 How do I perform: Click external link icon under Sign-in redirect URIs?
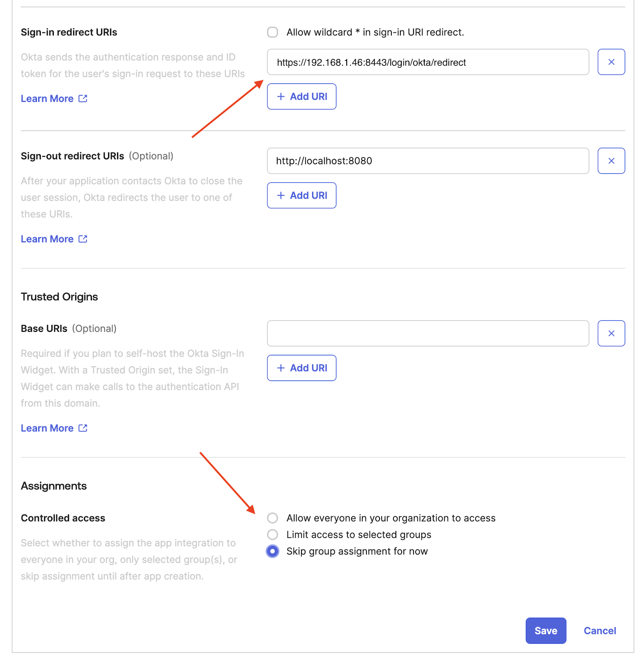(83, 99)
